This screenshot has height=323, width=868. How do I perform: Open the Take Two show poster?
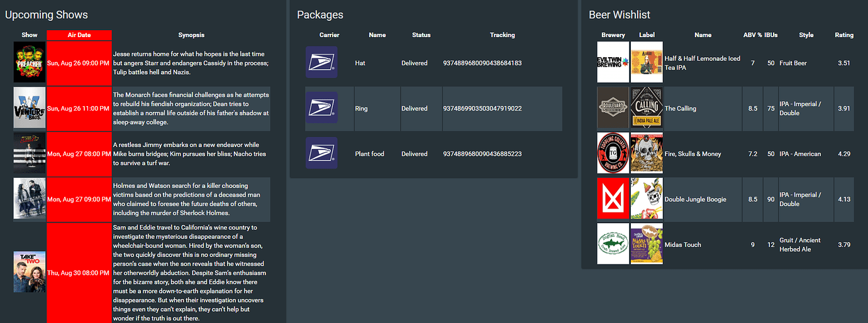pyautogui.click(x=30, y=271)
